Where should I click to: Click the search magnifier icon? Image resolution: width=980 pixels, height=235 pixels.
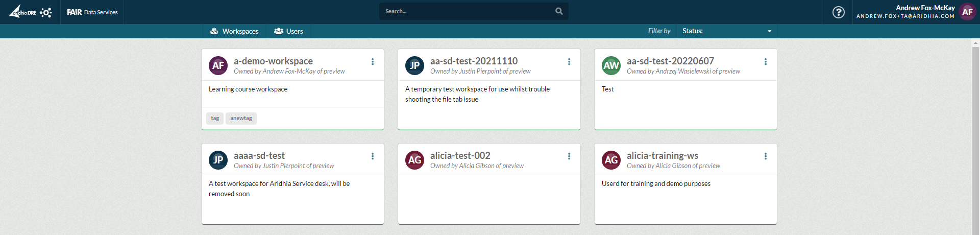[x=559, y=11]
